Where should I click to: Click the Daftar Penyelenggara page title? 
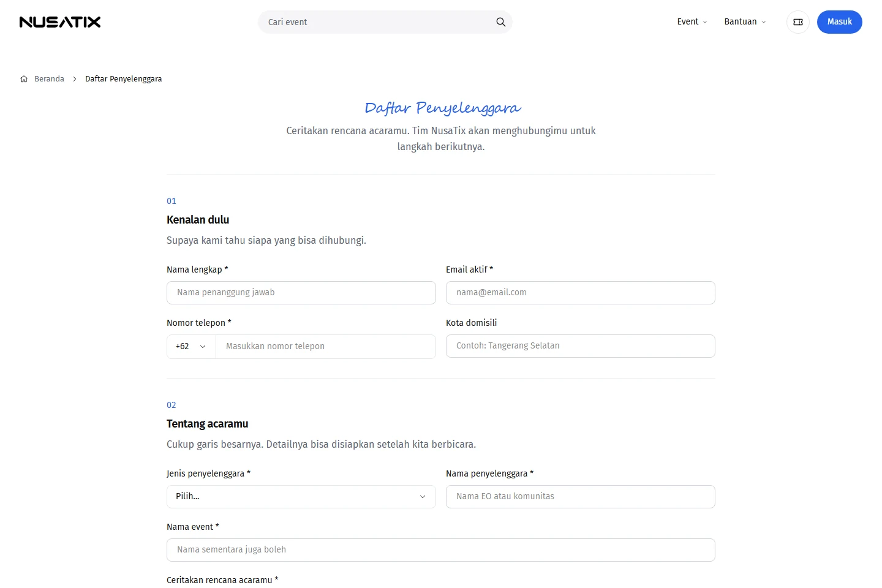click(442, 108)
